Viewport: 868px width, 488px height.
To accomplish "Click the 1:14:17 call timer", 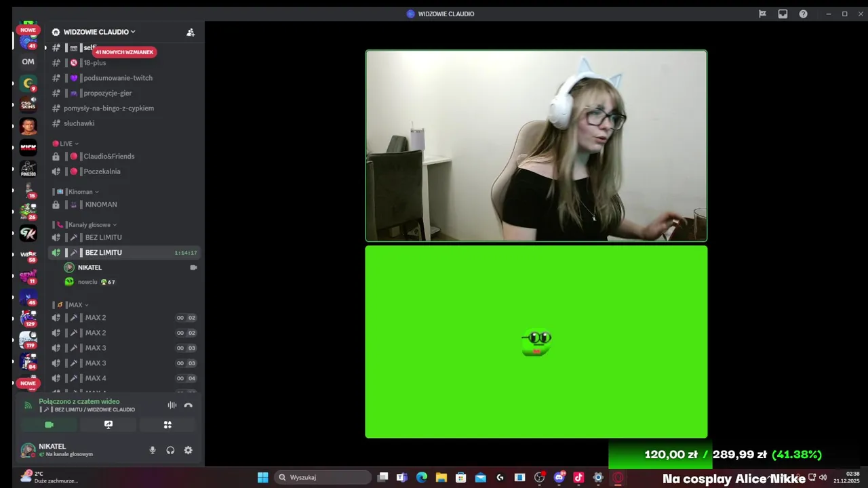I will 186,253.
